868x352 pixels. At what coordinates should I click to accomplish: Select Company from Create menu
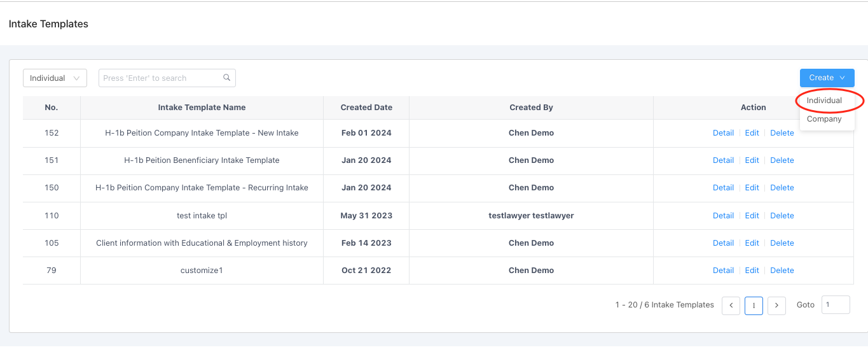coord(824,119)
